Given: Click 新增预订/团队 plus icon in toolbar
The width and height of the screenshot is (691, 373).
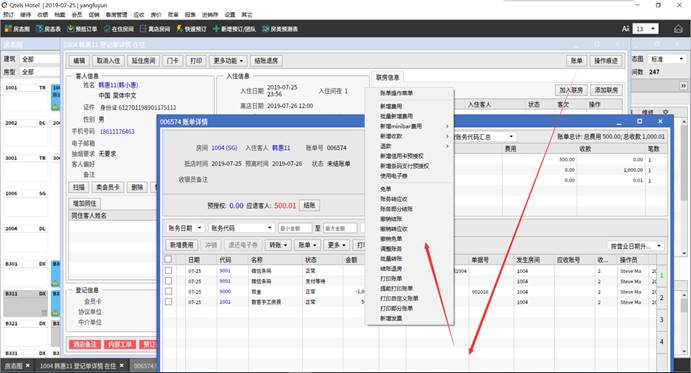Looking at the screenshot, I should tap(216, 29).
